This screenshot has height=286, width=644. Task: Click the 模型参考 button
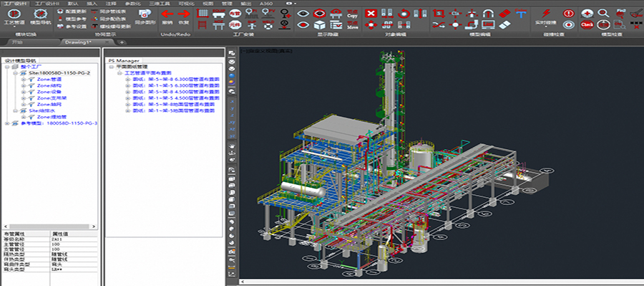(72, 19)
